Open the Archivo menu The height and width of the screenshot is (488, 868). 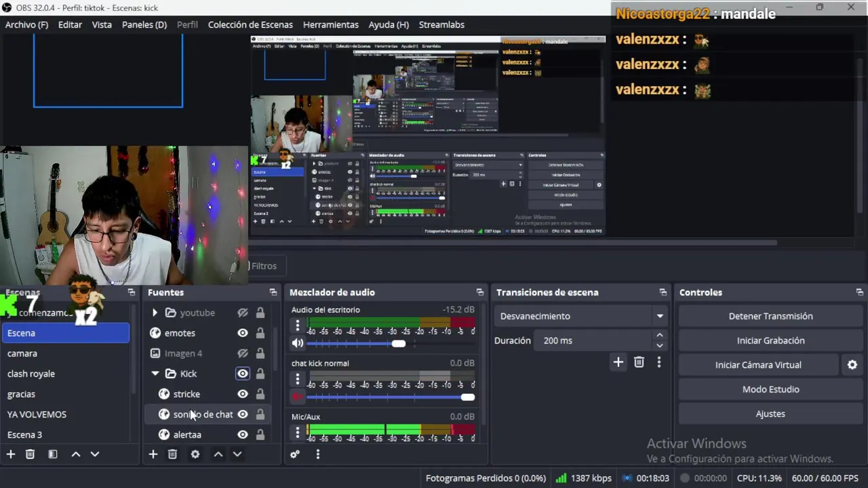[x=26, y=24]
